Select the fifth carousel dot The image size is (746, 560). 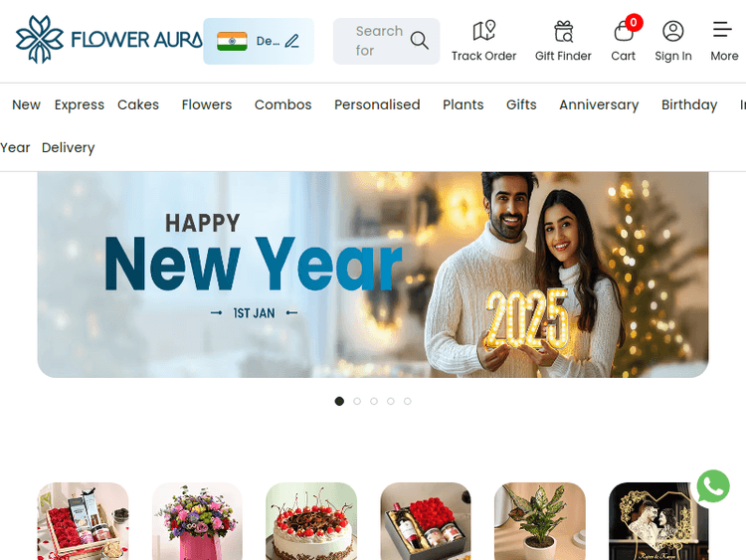point(407,401)
